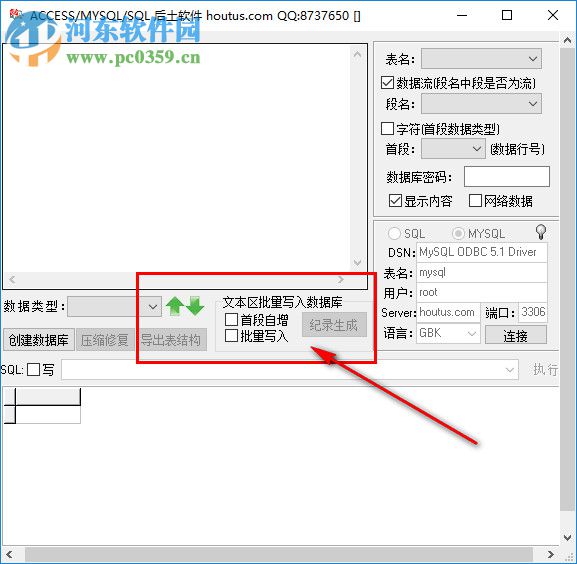The width and height of the screenshot is (577, 564).
Task: Click inside the large text area
Action: pos(177,158)
